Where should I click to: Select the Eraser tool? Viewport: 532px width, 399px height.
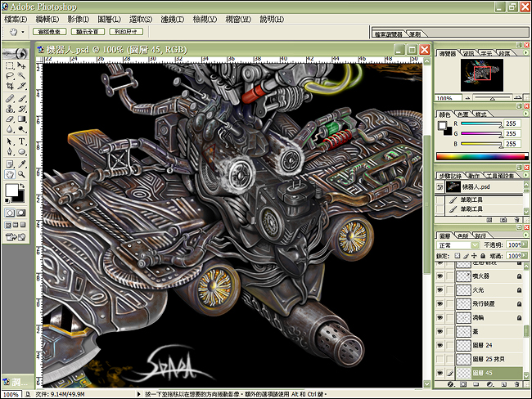(x=10, y=119)
